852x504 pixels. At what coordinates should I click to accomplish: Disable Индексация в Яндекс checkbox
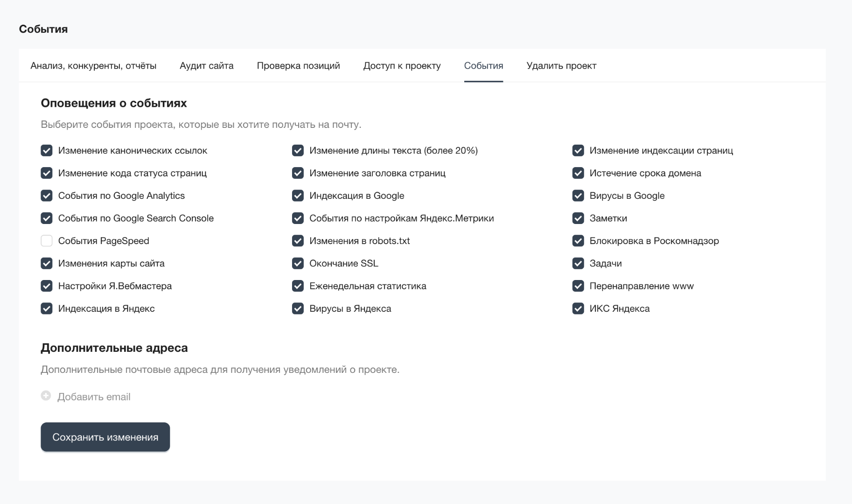47,308
